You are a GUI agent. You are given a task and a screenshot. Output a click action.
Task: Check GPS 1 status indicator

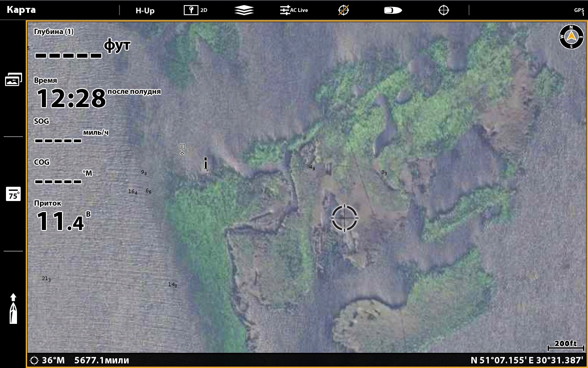[579, 11]
